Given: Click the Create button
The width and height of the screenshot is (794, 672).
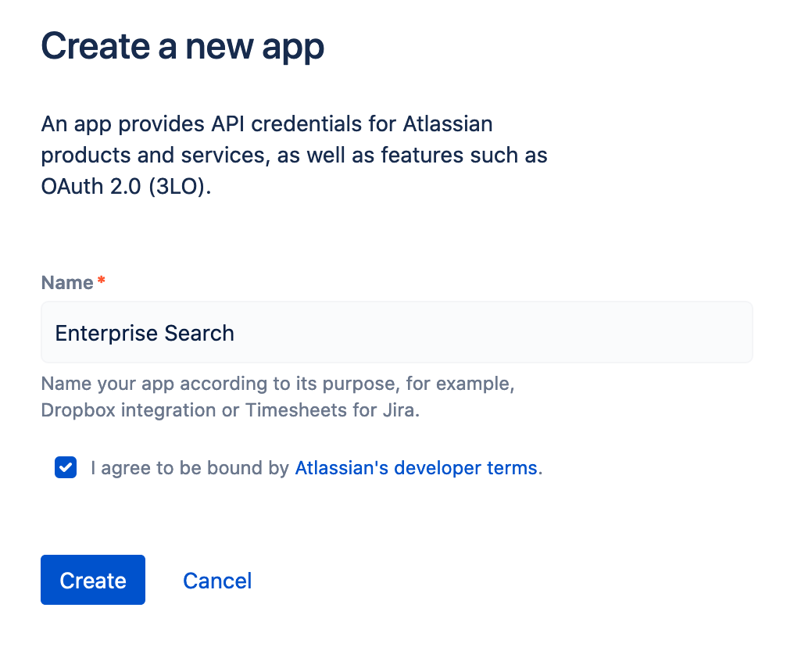Looking at the screenshot, I should [x=93, y=580].
